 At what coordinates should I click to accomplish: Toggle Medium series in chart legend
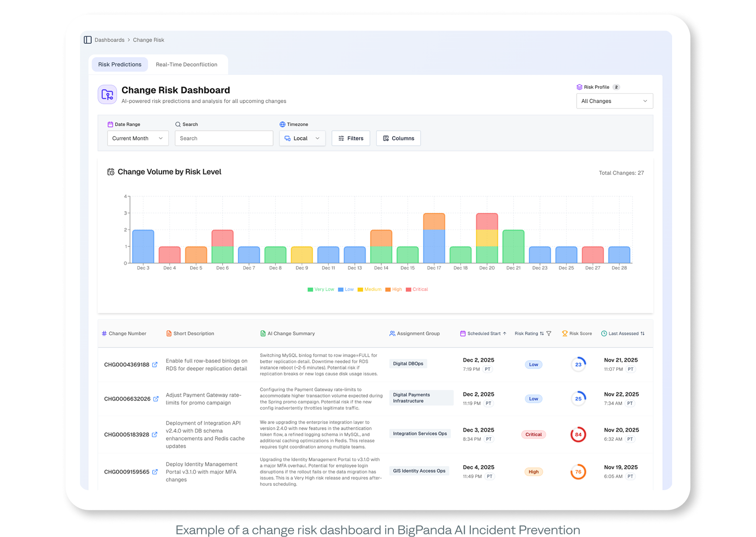370,289
